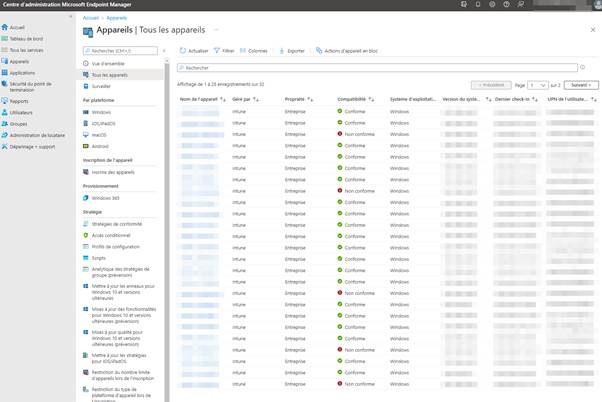
Task: Click the Actualiser refresh button
Action: coord(194,51)
